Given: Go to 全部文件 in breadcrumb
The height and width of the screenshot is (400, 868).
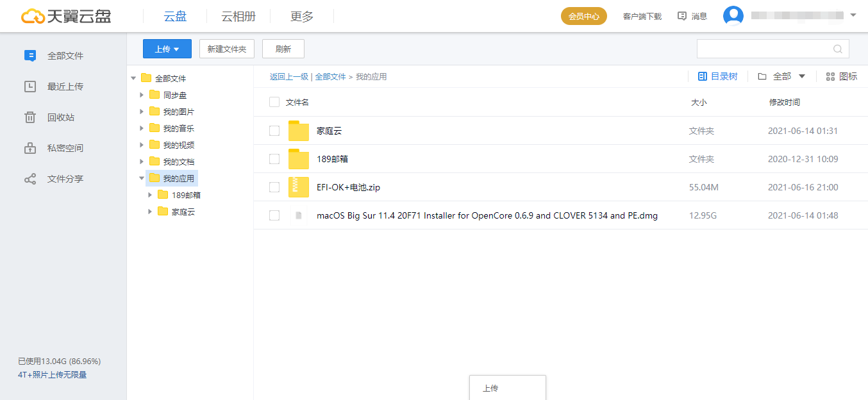Looking at the screenshot, I should click(330, 76).
